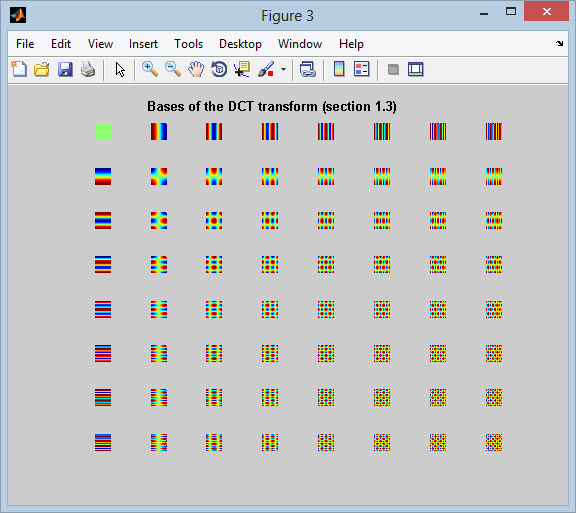This screenshot has height=513, width=576.
Task: Click the plot title about DCT bases
Action: click(272, 107)
